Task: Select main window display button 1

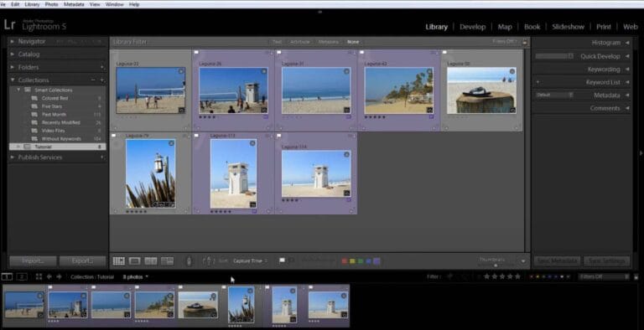Action: tap(7, 276)
